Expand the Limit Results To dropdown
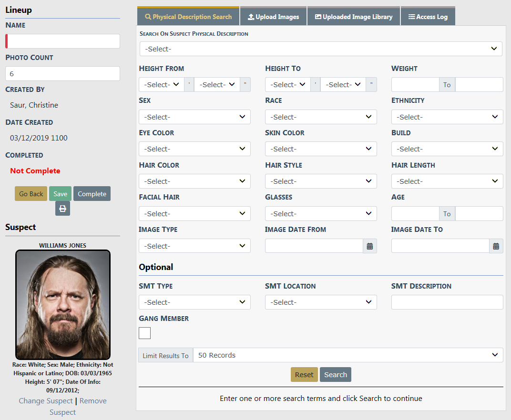Image resolution: width=511 pixels, height=420 pixels. pos(347,355)
